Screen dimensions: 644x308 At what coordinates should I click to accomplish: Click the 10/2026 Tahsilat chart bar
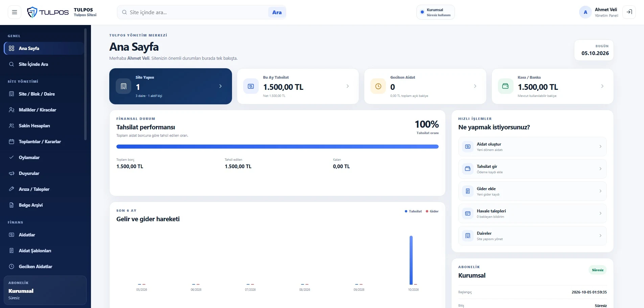[411, 260]
